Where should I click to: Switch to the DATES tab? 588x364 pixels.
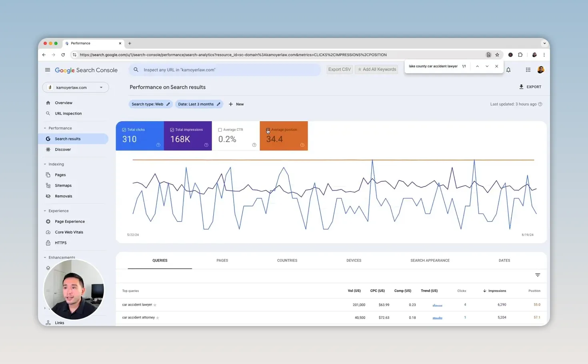[x=504, y=261]
